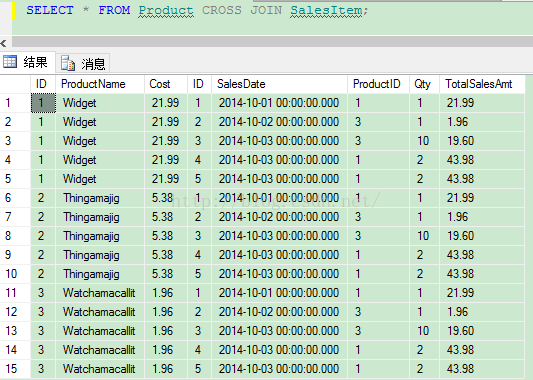Select row header number 6
The height and width of the screenshot is (380, 533).
pos(15,198)
